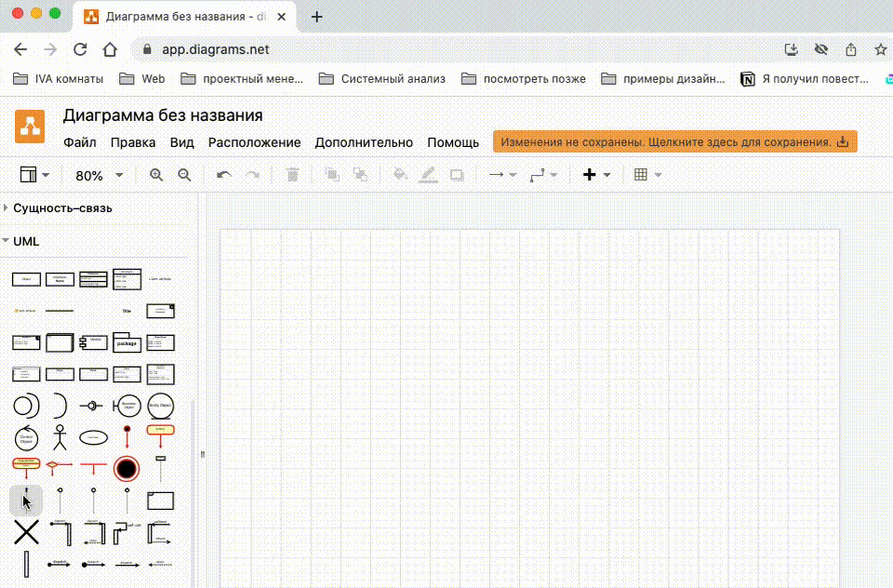Select the vertical Activation bar shape
Image resolution: width=893 pixels, height=588 pixels.
click(x=26, y=564)
